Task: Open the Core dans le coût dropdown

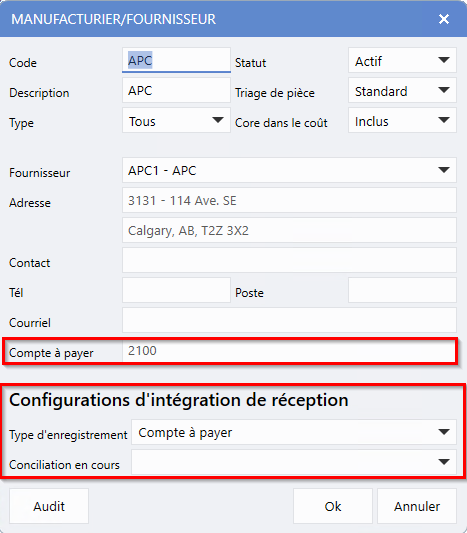Action: [x=402, y=120]
